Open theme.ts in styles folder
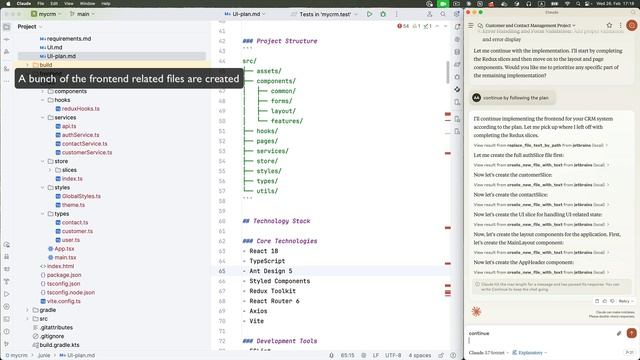 click(70, 205)
